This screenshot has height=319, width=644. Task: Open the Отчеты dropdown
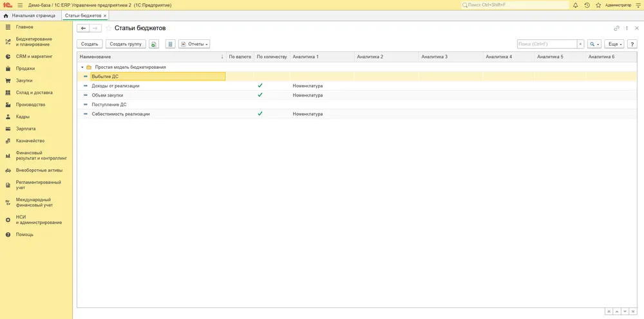pyautogui.click(x=194, y=44)
